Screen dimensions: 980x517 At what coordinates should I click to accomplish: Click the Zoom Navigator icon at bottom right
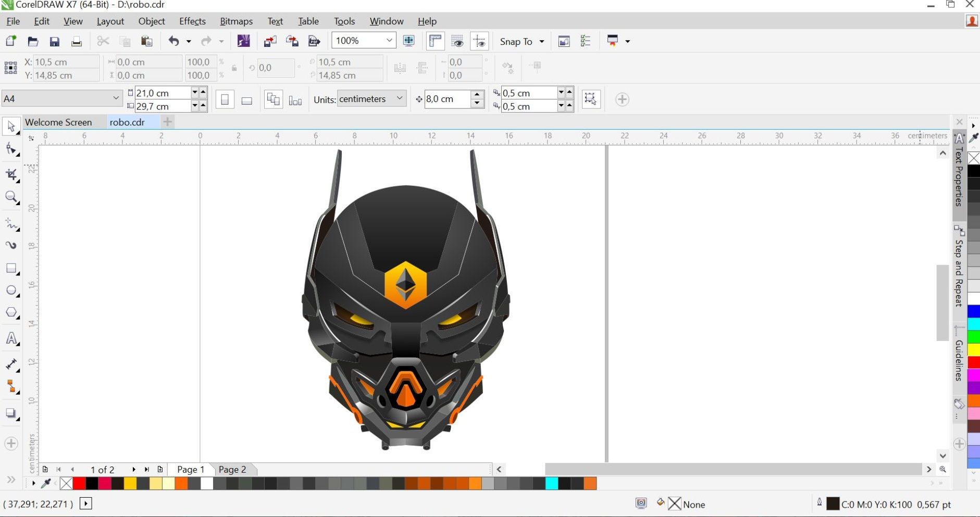942,470
